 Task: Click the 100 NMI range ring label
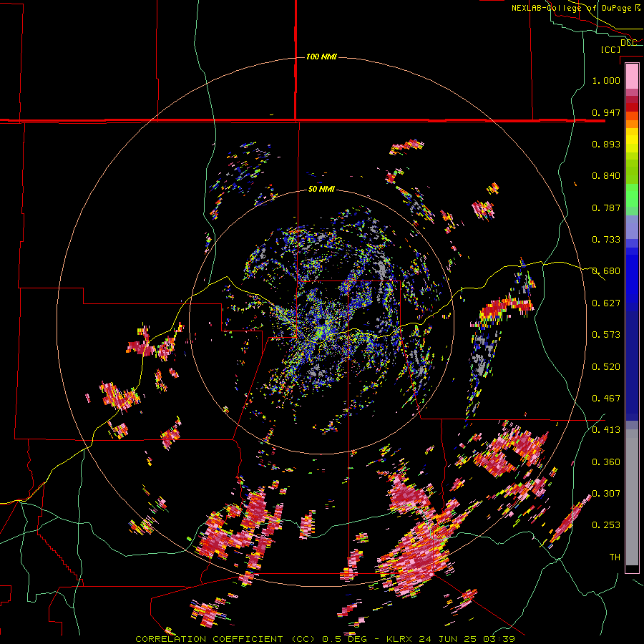click(x=321, y=57)
